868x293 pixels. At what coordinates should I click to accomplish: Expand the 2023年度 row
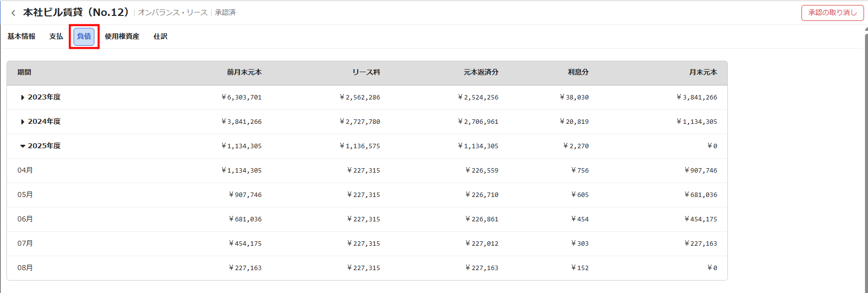[22, 98]
